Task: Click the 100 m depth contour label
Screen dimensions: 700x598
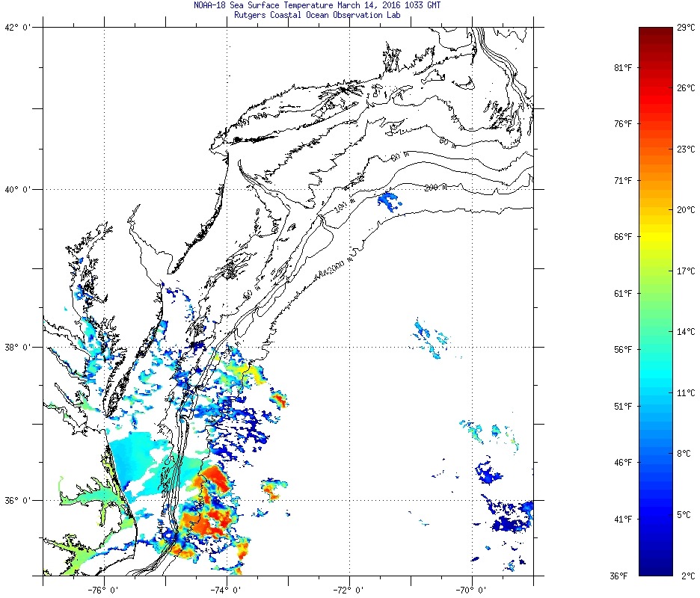Action: [x=340, y=210]
